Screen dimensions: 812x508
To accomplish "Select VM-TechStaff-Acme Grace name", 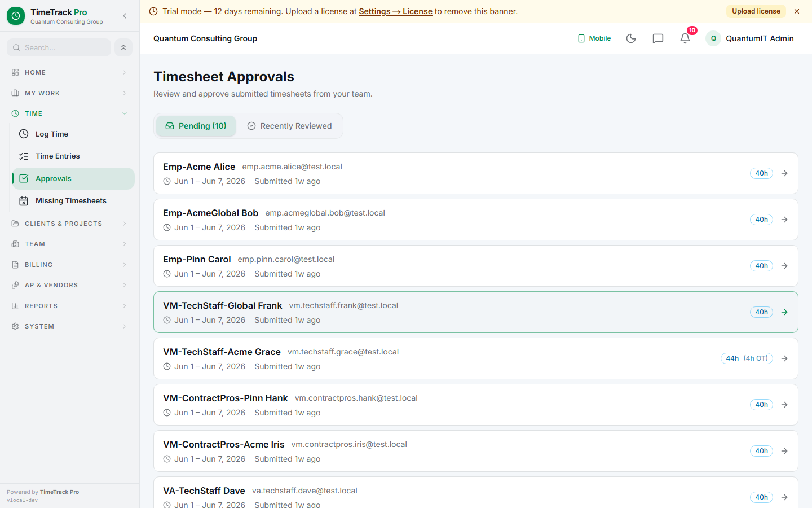I will tap(222, 352).
